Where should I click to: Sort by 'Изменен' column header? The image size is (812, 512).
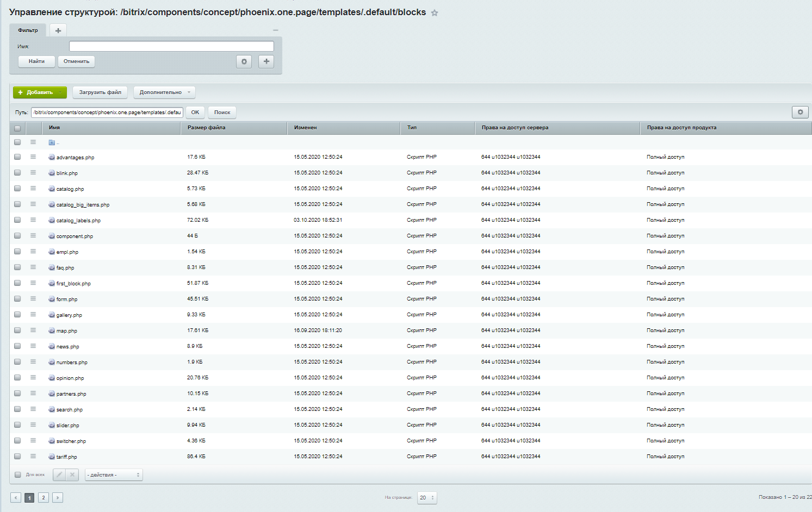[x=344, y=128]
